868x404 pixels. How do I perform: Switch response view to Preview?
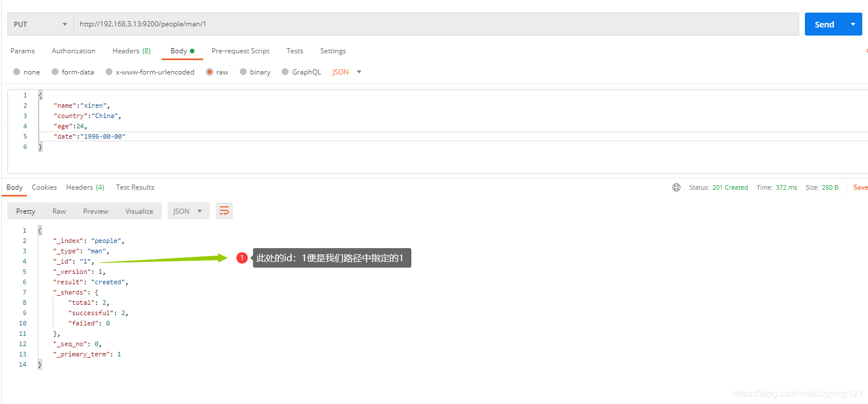[x=95, y=211]
